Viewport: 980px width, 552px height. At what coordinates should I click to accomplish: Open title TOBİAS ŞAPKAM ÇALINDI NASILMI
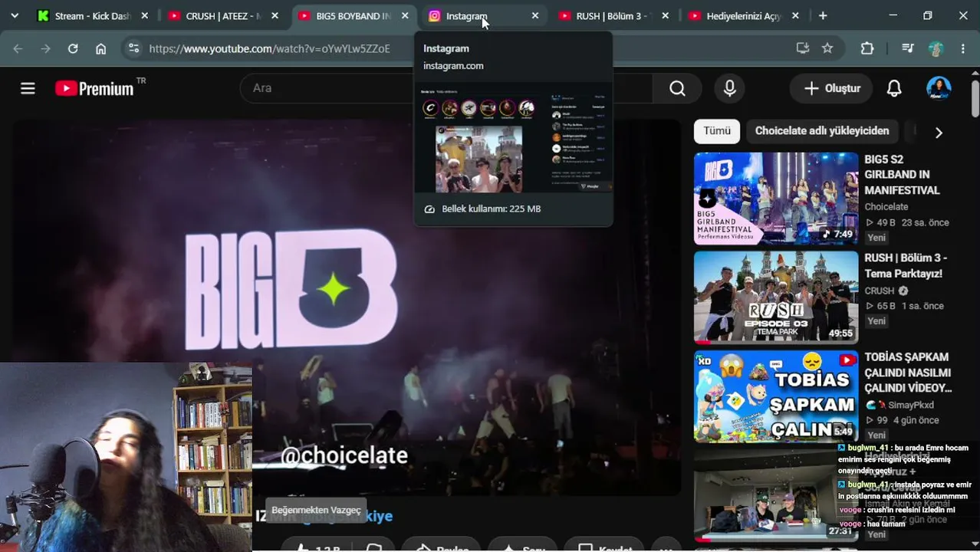(x=908, y=373)
